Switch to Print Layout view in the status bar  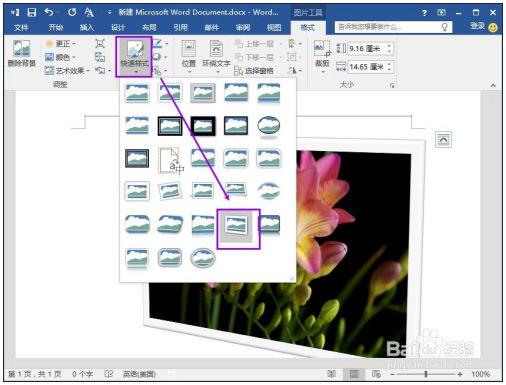point(354,374)
